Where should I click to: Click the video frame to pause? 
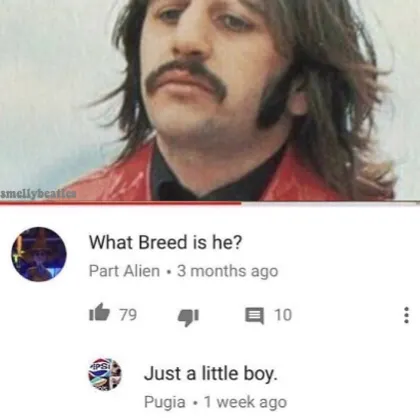[210, 100]
